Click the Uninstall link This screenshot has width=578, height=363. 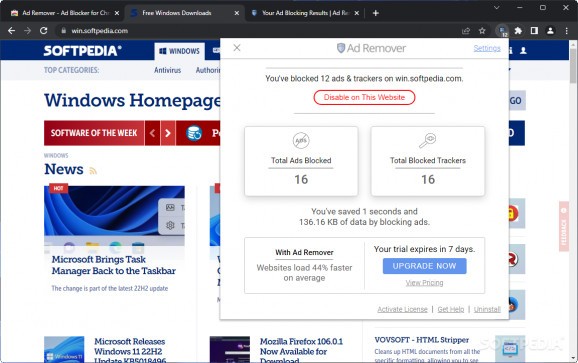(487, 309)
